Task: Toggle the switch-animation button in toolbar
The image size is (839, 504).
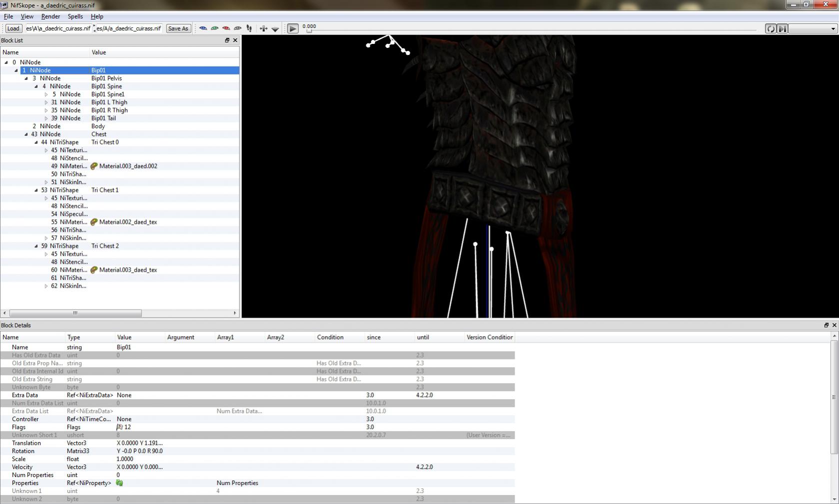Action: [x=783, y=28]
